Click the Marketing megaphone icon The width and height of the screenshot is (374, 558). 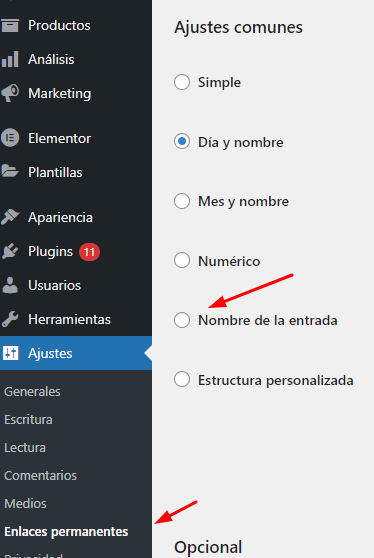coord(10,93)
